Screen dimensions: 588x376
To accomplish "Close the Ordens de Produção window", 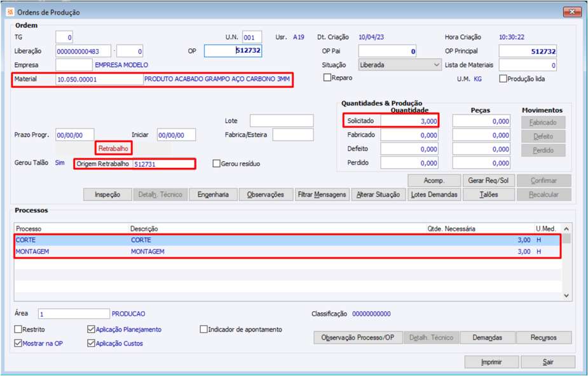I will [x=572, y=12].
